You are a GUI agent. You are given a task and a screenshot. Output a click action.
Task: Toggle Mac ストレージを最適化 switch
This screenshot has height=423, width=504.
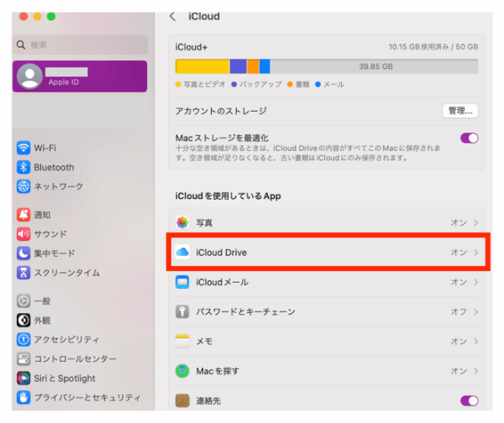tap(470, 138)
